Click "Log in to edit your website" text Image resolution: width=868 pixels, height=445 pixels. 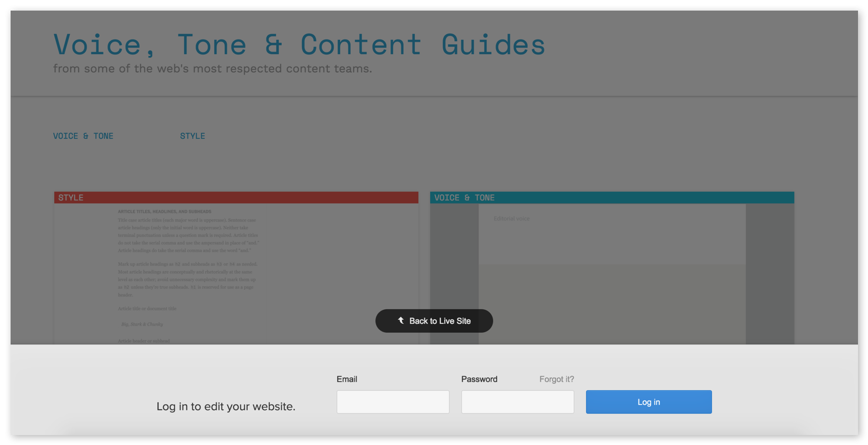tap(226, 406)
